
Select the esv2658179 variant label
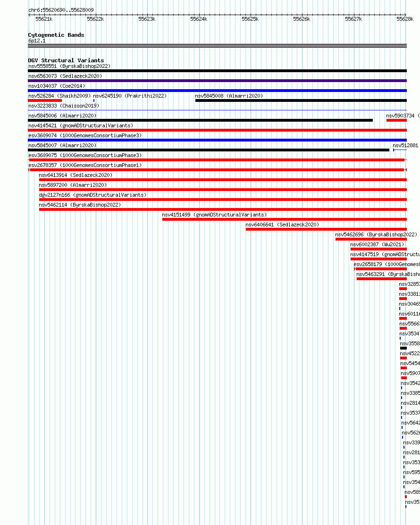387,264
